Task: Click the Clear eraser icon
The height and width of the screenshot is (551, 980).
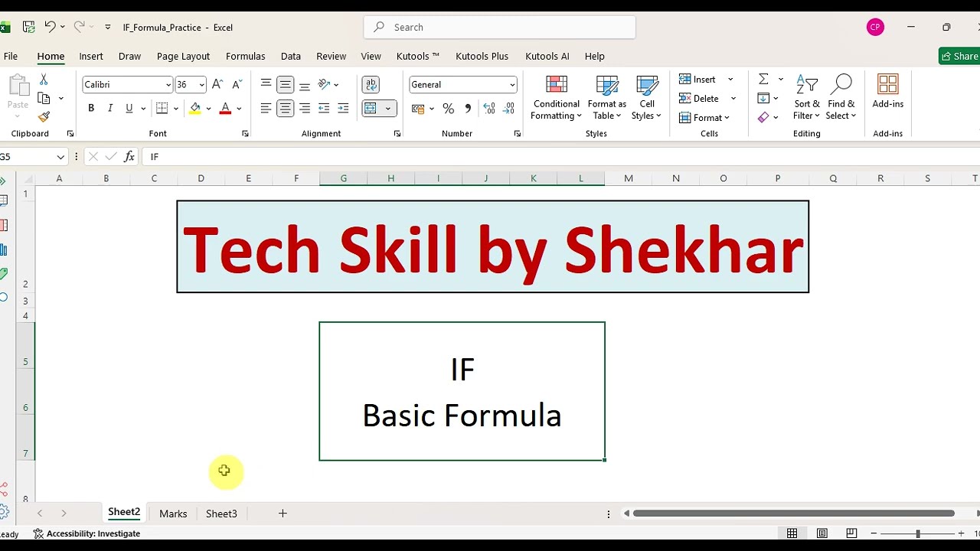Action: point(763,117)
